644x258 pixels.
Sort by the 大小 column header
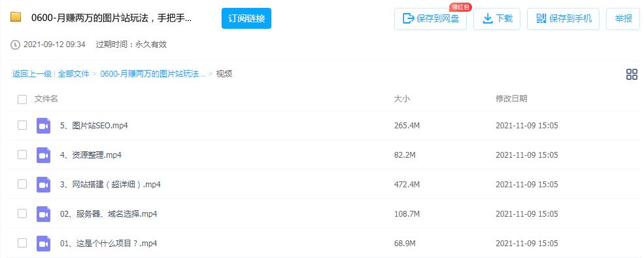pos(402,99)
